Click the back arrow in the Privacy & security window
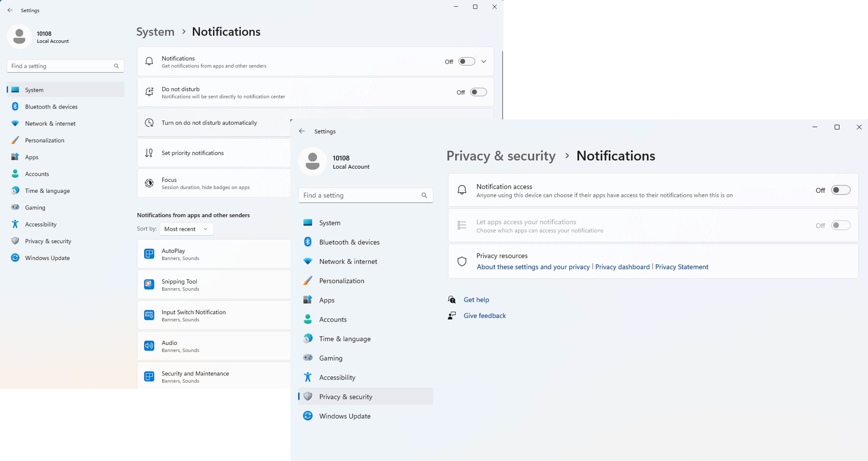 [302, 131]
